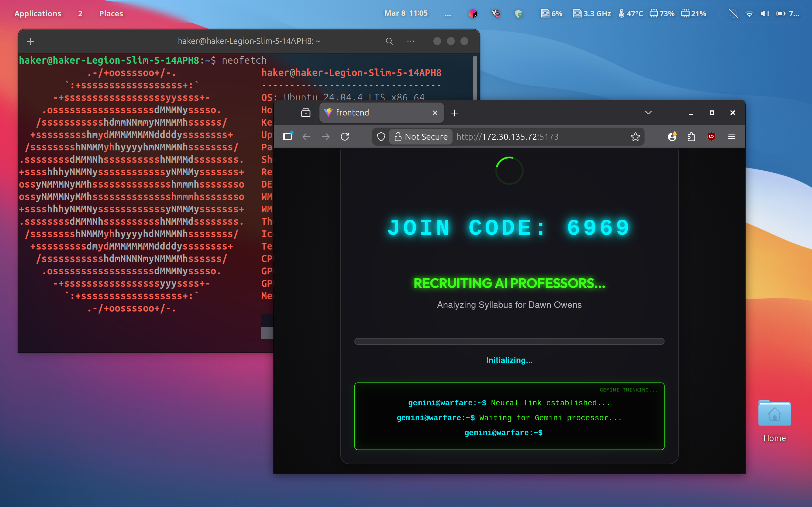Open the Wi-Fi network indicator
The image size is (812, 507).
pos(749,14)
